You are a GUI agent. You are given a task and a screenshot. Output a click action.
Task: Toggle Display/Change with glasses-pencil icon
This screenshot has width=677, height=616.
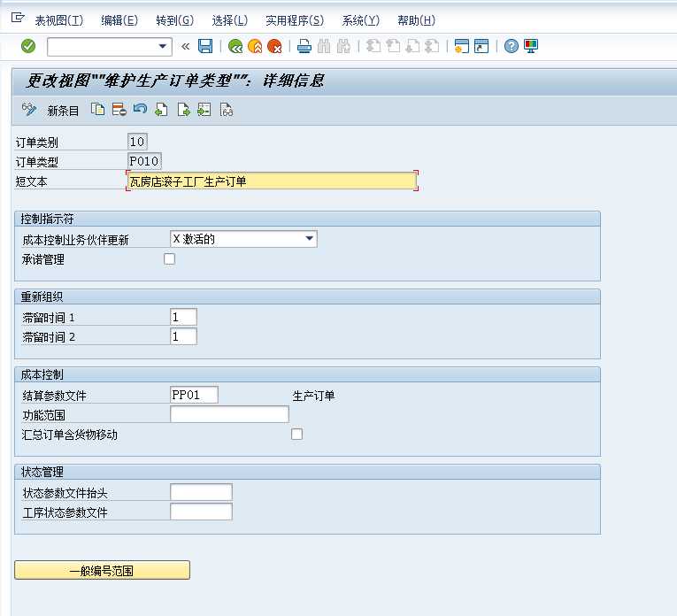click(x=29, y=110)
